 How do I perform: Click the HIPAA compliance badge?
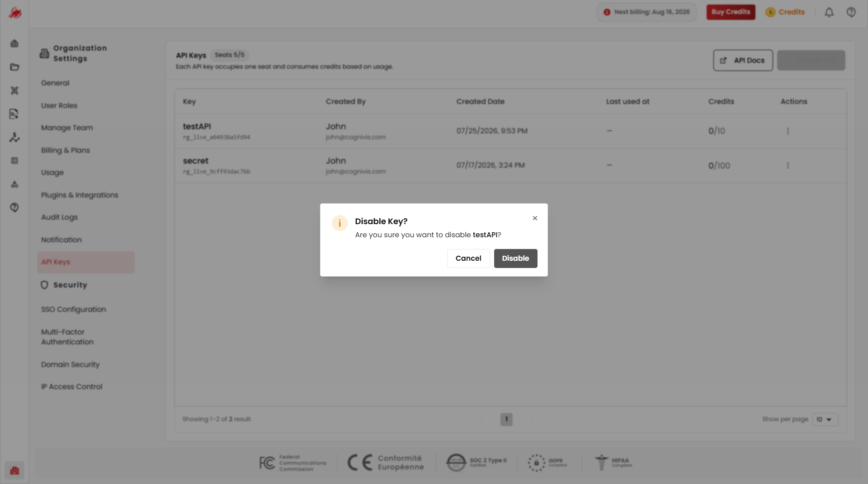point(613,463)
